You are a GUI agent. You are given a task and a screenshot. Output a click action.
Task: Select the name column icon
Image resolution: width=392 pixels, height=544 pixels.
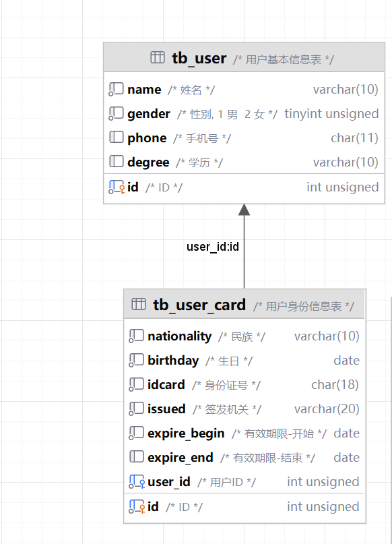pos(116,89)
